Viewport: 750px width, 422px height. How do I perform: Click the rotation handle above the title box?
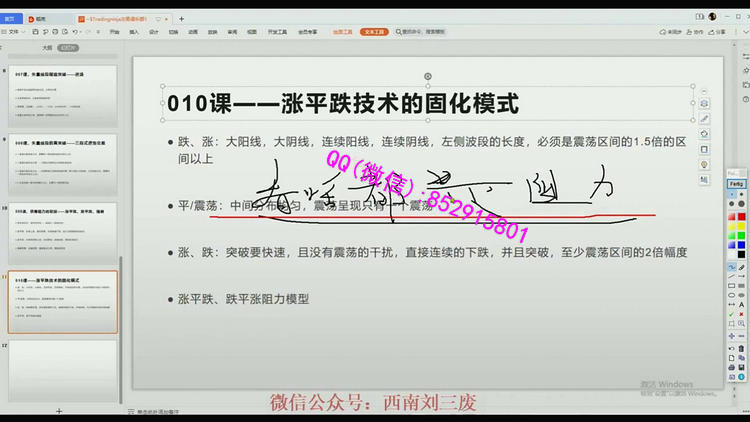(x=428, y=76)
